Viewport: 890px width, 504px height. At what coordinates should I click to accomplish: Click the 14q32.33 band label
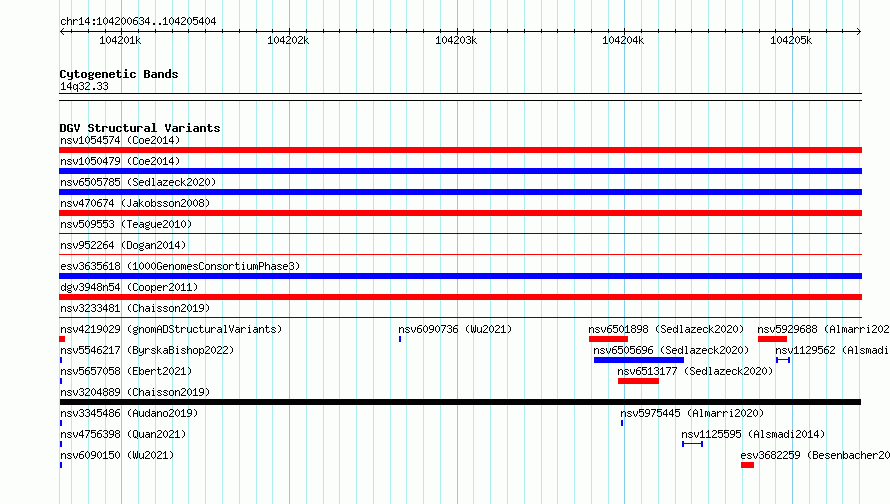click(84, 86)
